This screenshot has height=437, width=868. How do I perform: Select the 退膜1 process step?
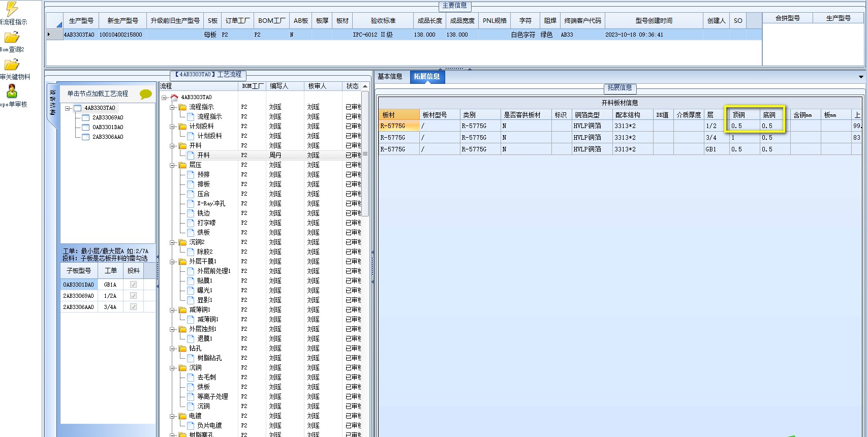coord(205,338)
